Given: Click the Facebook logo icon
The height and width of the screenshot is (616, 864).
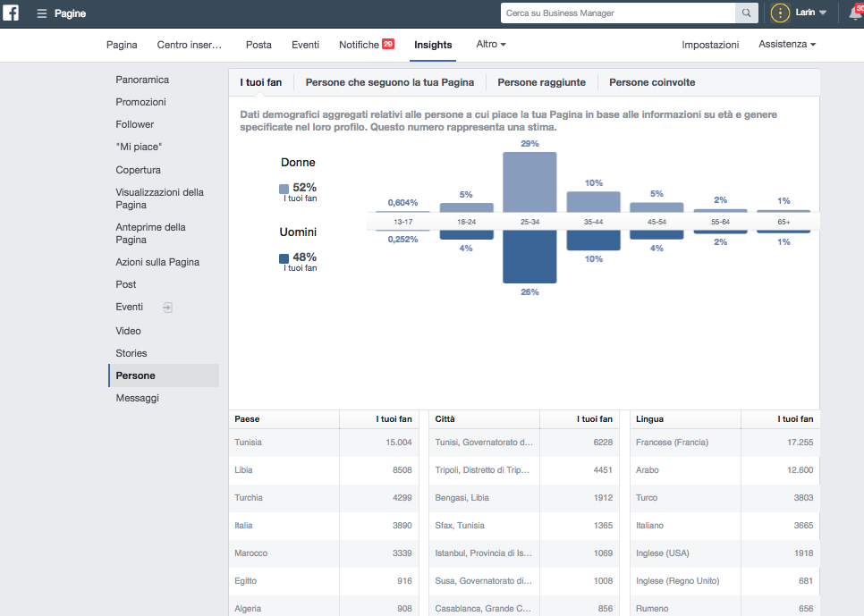Looking at the screenshot, I should (x=11, y=13).
